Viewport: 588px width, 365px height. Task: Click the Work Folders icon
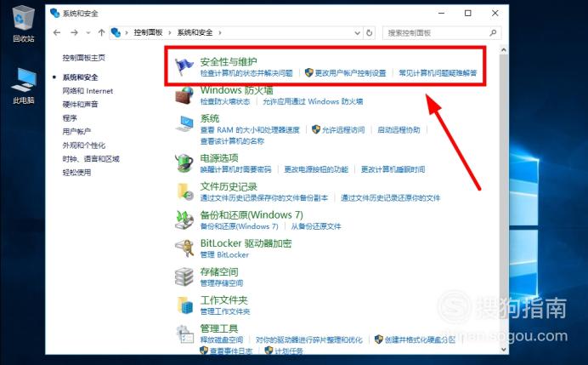[184, 305]
